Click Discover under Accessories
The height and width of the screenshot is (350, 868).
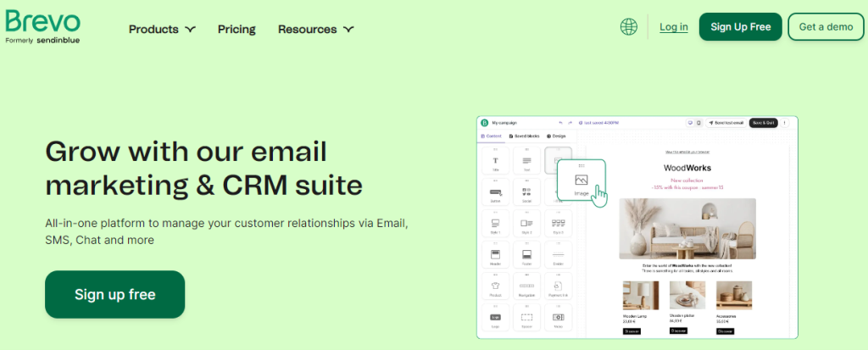coord(726,331)
